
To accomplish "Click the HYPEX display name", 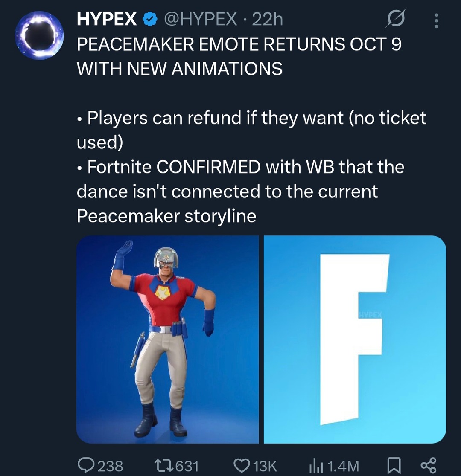I will point(107,19).
